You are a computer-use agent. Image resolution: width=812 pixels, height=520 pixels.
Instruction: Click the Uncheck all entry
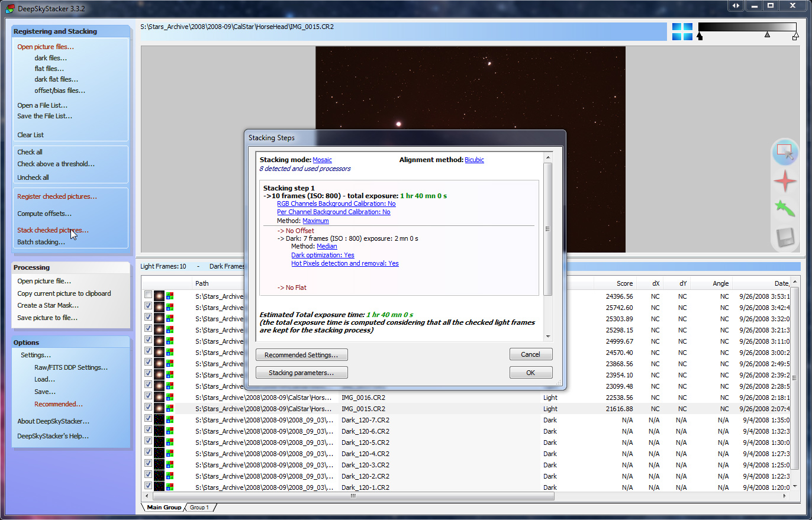[33, 177]
